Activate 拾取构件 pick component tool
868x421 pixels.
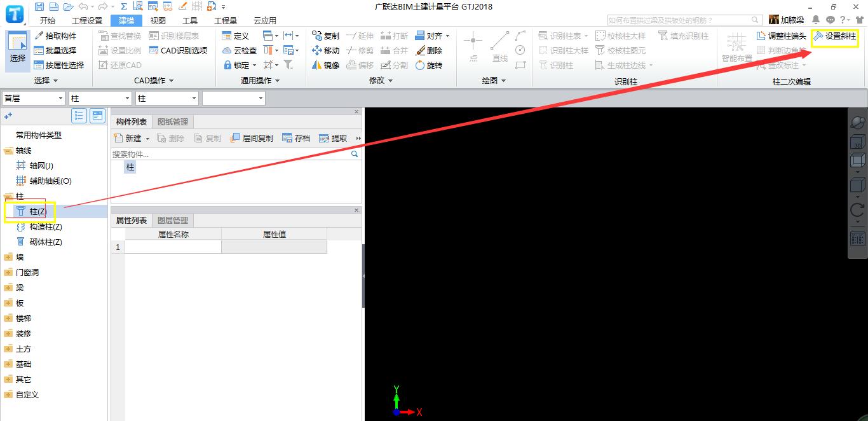pyautogui.click(x=55, y=36)
